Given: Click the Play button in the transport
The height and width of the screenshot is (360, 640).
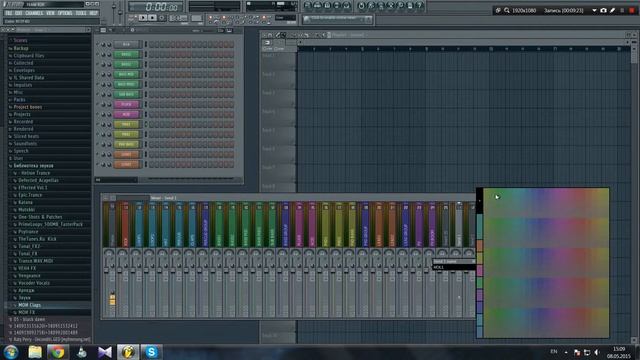Looking at the screenshot, I should (x=142, y=18).
